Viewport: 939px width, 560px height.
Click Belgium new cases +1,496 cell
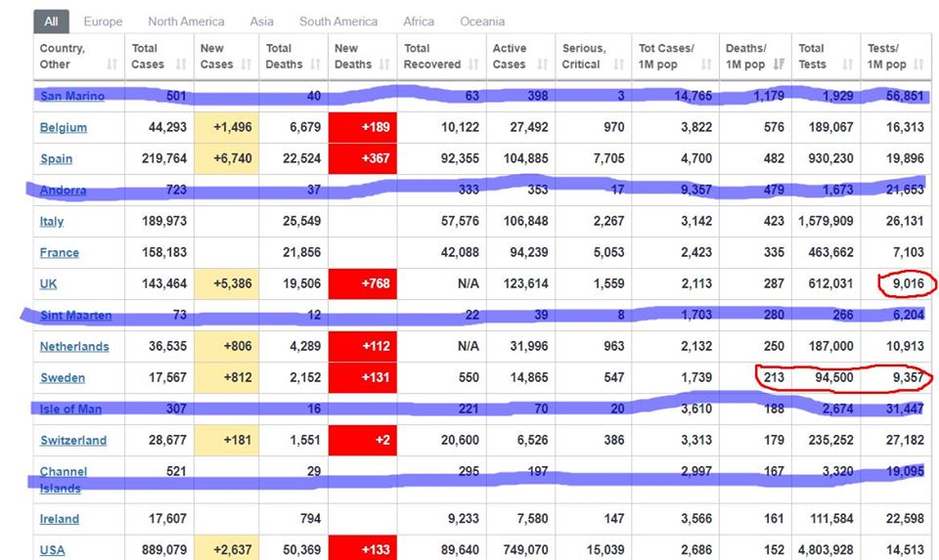[x=226, y=127]
